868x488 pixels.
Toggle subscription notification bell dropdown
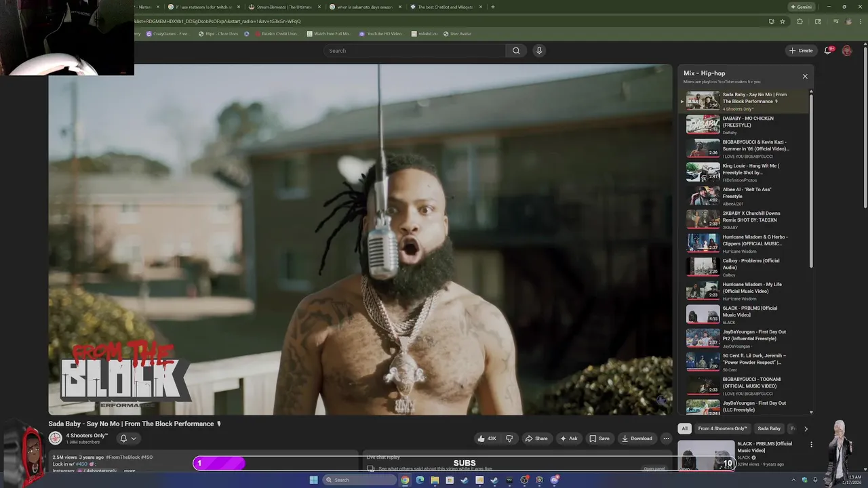pyautogui.click(x=128, y=439)
